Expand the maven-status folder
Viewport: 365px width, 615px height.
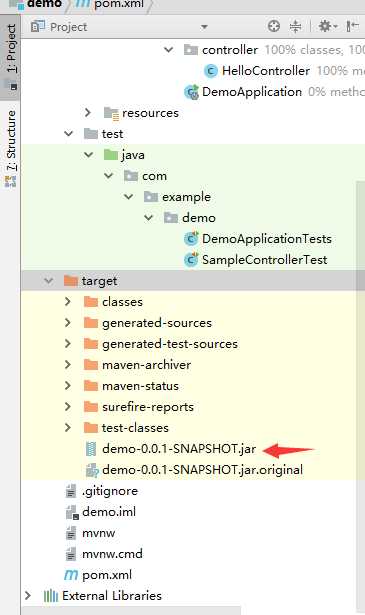pos(68,386)
